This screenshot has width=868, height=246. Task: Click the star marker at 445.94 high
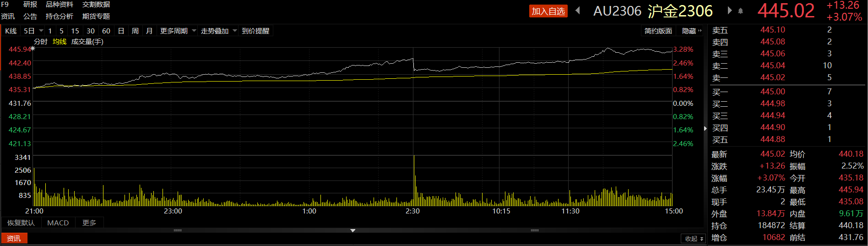click(33, 48)
